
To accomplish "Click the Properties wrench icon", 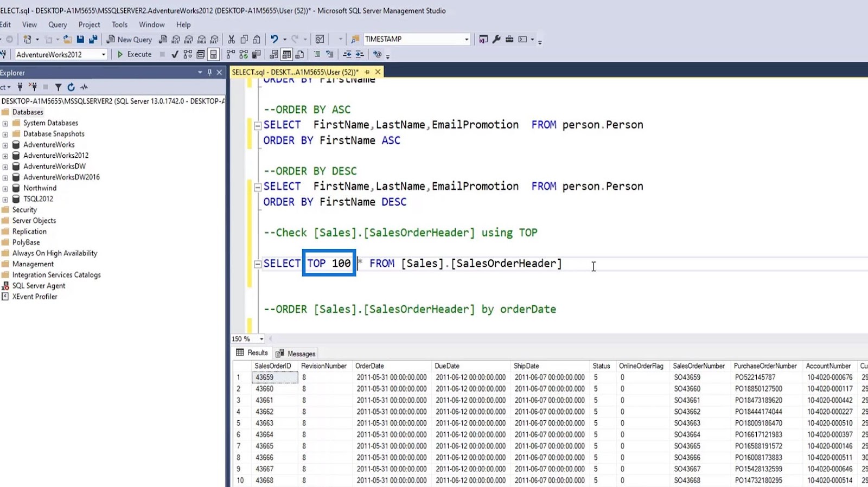I will click(x=496, y=39).
